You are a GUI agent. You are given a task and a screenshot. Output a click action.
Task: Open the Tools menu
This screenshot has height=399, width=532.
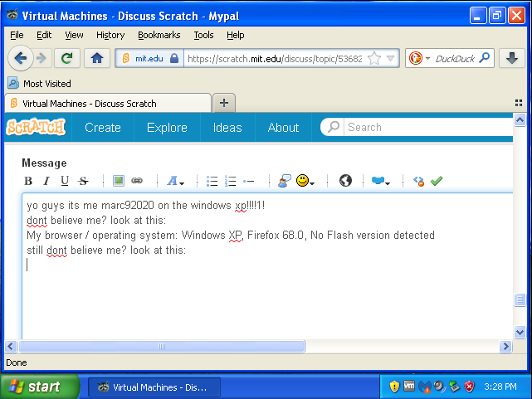(x=203, y=35)
